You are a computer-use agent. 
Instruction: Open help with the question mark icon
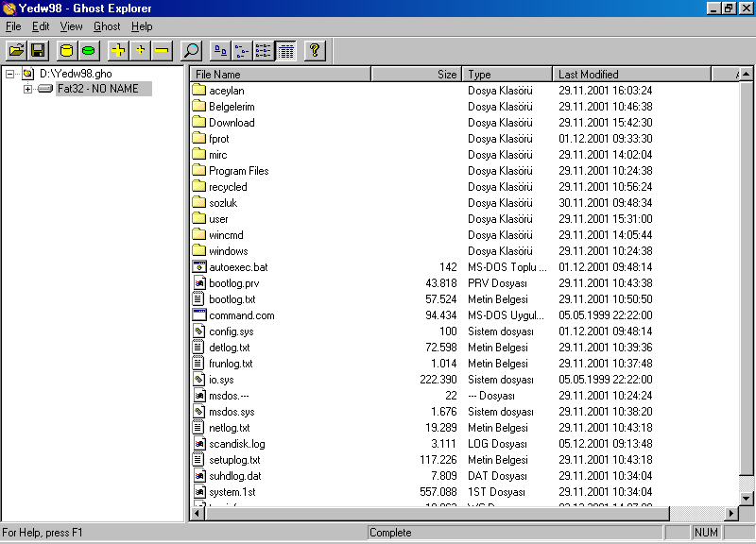[315, 51]
